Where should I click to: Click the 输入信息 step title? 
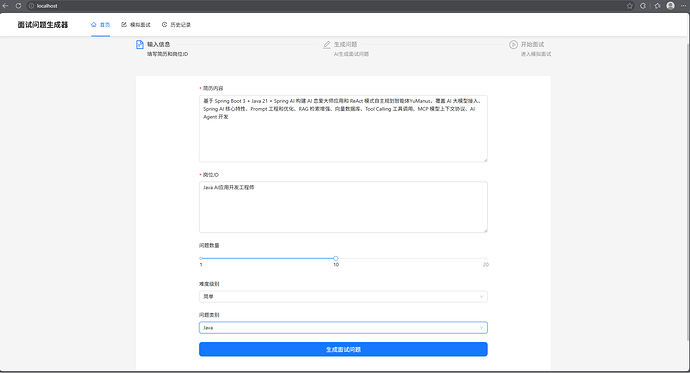coord(158,44)
